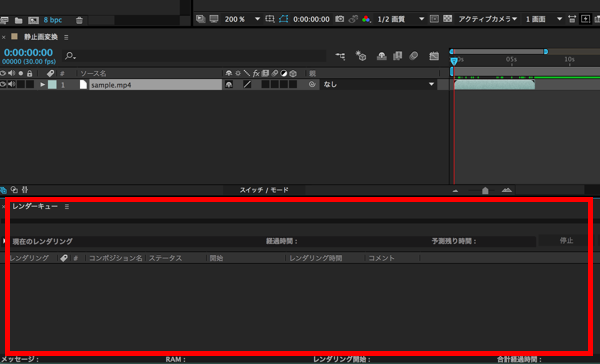Open the 静止画変換 panel menu icon
Image resolution: width=600 pixels, height=364 pixels.
(x=66, y=37)
